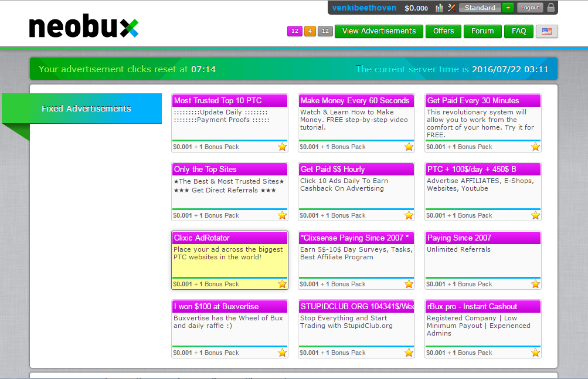Viewport: 588px width, 379px height.
Task: Click '$0.001 + 1 Bonus Pack' on rBux.pro ad
Action: click(459, 353)
